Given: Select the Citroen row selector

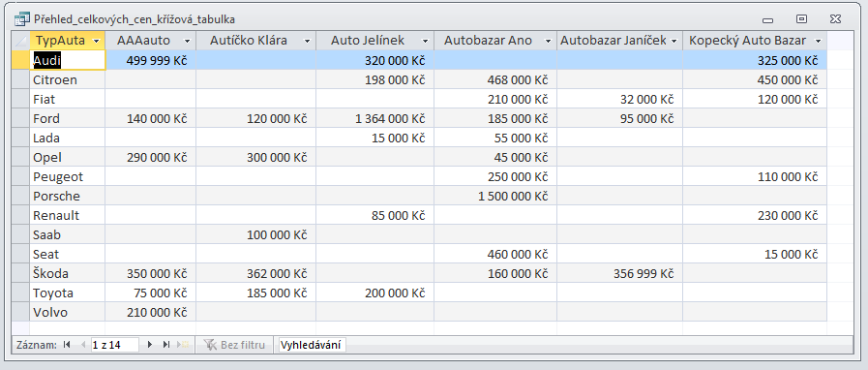Looking at the screenshot, I should pos(21,79).
